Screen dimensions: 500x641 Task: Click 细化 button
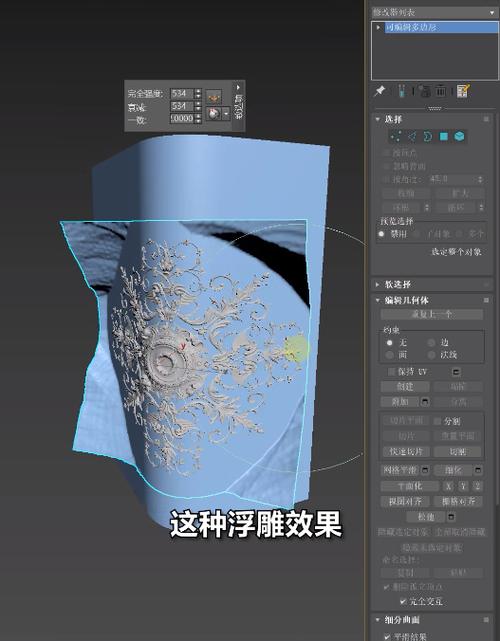[x=453, y=471]
